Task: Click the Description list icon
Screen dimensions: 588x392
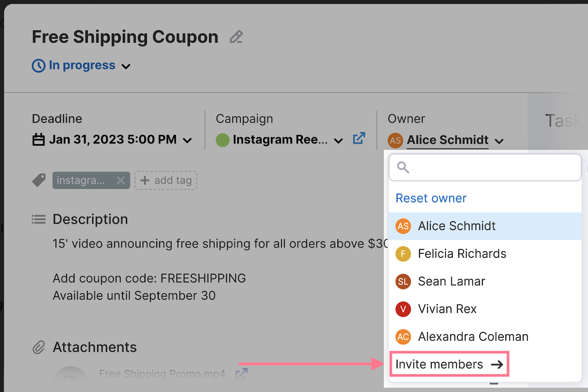Action: coord(39,220)
